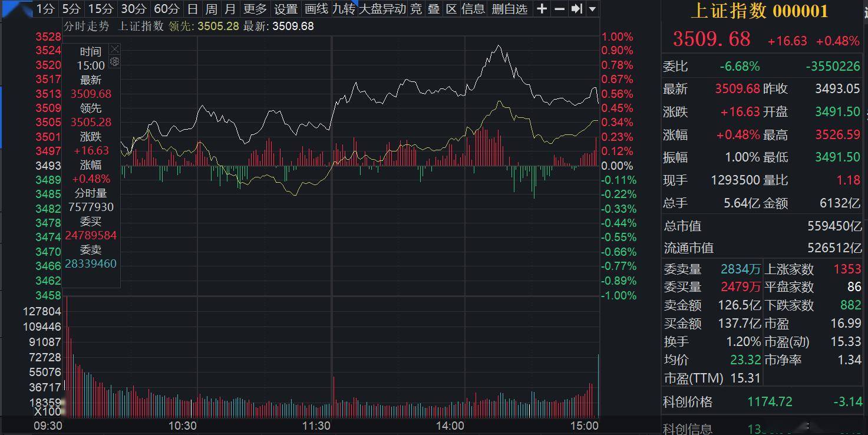Click the 上涨家数 1353 count
The height and width of the screenshot is (435, 868).
847,269
